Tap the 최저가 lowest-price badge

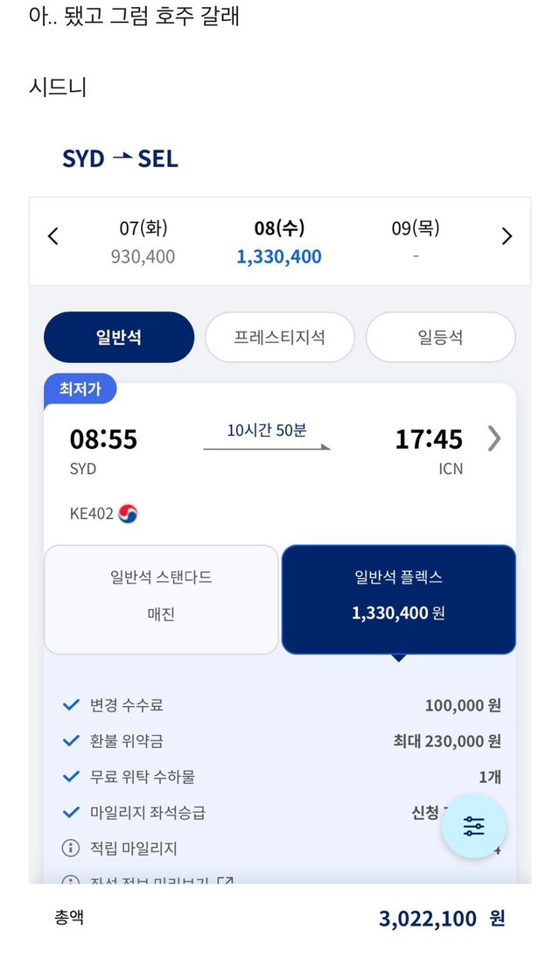click(x=80, y=389)
